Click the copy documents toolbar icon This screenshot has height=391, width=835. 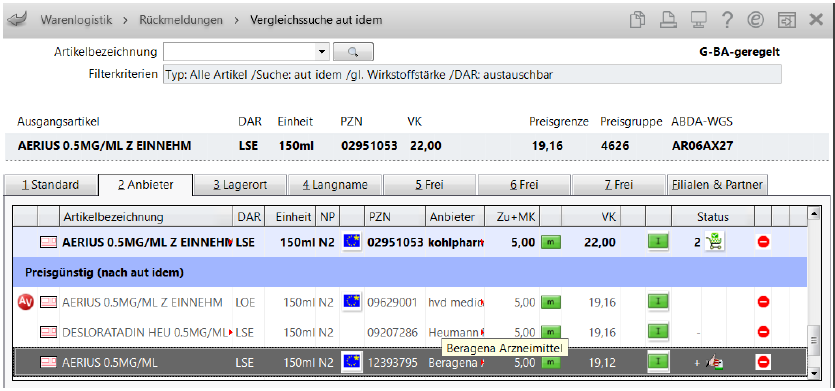[x=637, y=20]
